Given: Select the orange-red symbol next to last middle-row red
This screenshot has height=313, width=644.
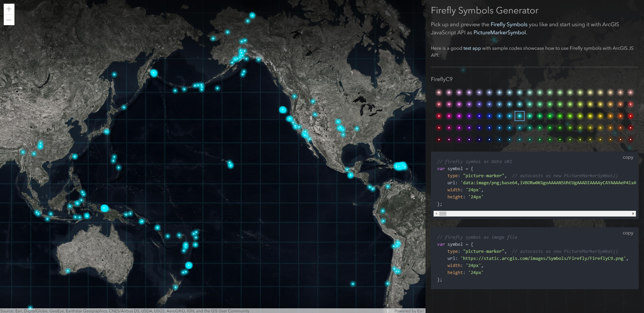Looking at the screenshot, I should [x=620, y=116].
